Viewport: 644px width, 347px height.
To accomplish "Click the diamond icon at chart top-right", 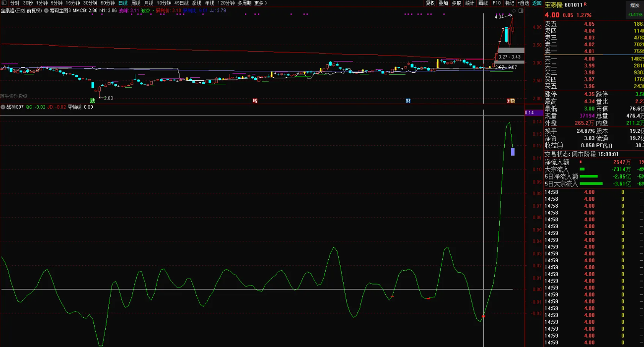I will [x=514, y=10].
